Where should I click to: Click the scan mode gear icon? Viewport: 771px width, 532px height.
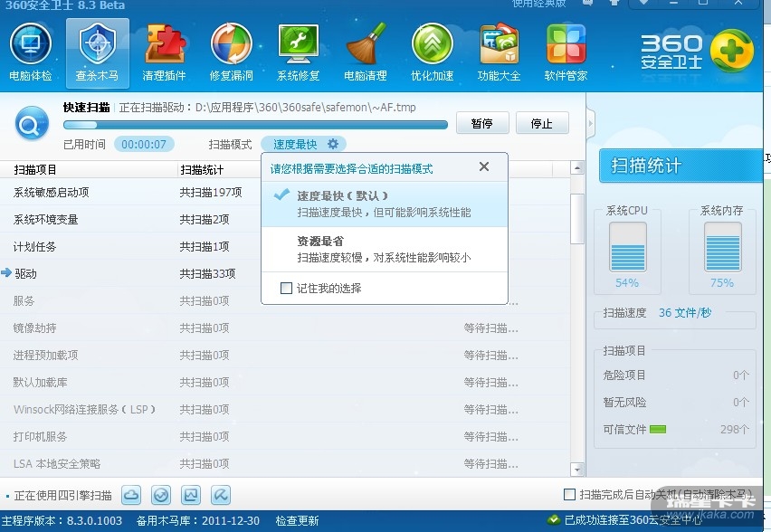pos(333,144)
